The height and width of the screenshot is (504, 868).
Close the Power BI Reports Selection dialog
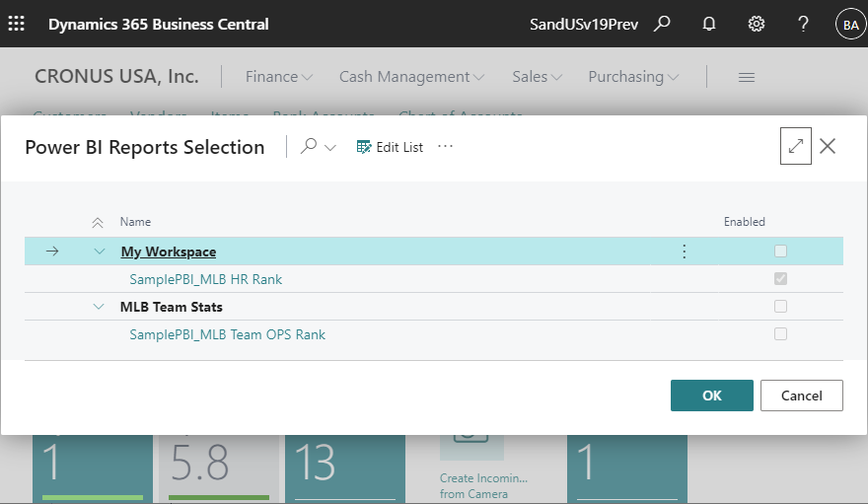[828, 146]
